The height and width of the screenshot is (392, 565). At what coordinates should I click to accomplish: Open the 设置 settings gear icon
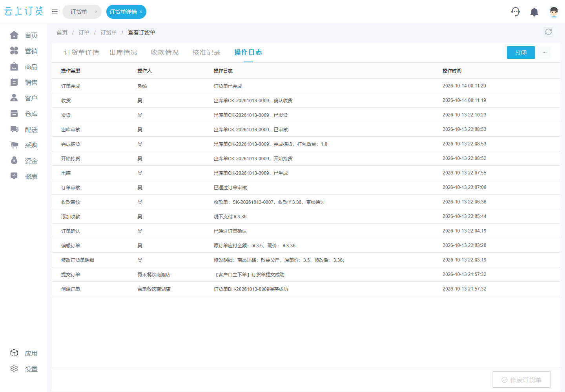[x=14, y=369]
